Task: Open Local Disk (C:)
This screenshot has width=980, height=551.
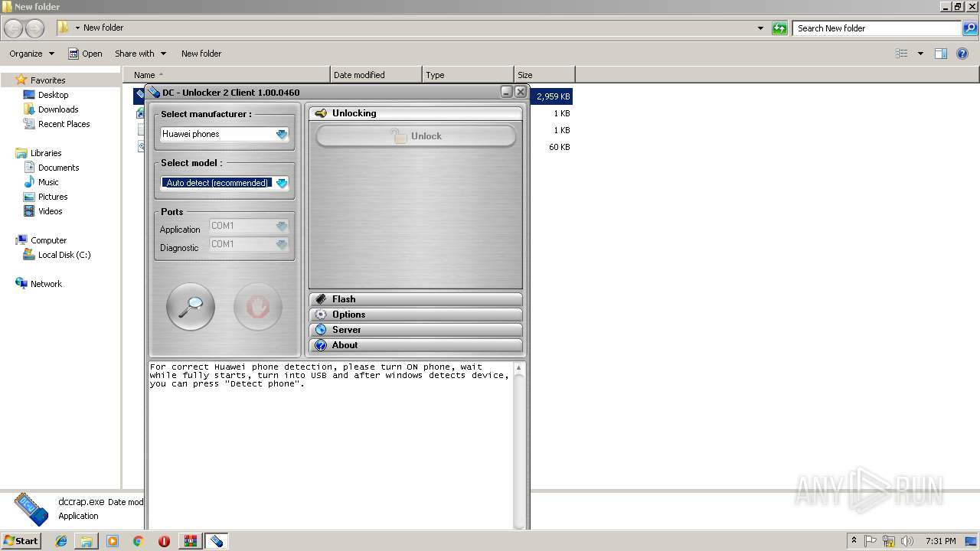Action: click(64, 255)
